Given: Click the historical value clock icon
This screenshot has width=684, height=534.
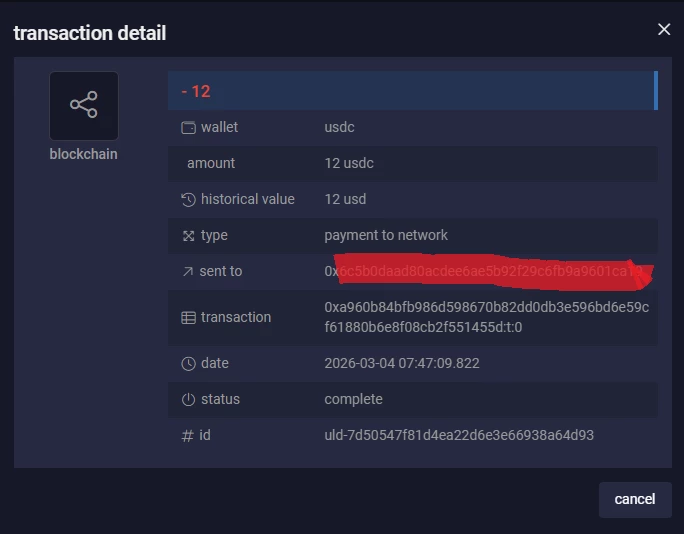Looking at the screenshot, I should (x=188, y=200).
